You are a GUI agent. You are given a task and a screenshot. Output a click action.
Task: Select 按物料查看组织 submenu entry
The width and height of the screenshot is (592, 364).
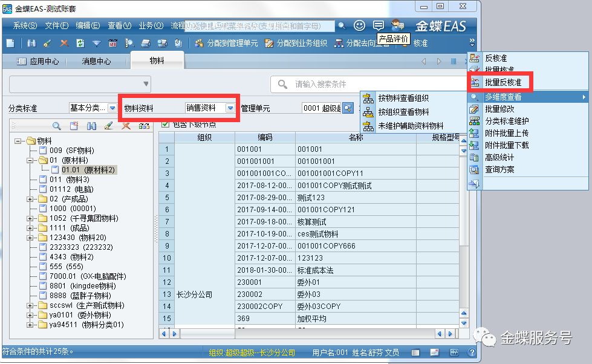coord(403,98)
